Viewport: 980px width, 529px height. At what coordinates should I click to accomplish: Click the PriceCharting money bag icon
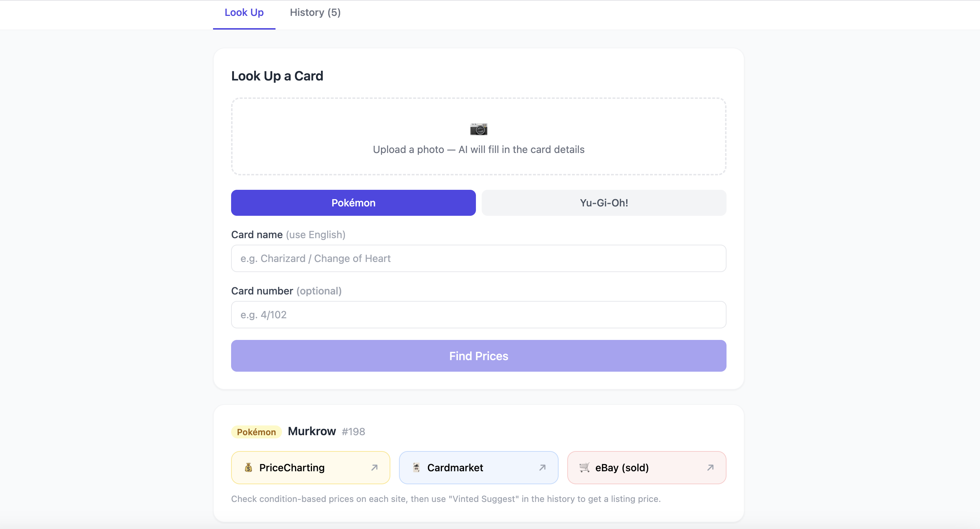pos(248,467)
